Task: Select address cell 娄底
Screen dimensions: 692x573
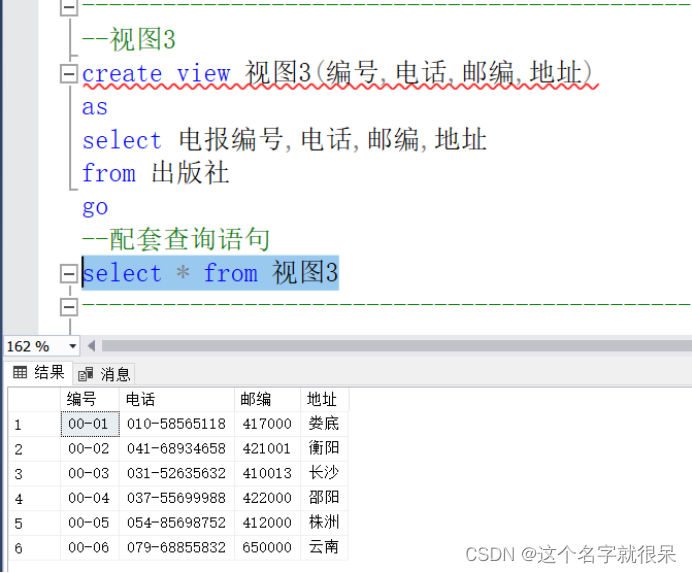Action: pos(324,424)
